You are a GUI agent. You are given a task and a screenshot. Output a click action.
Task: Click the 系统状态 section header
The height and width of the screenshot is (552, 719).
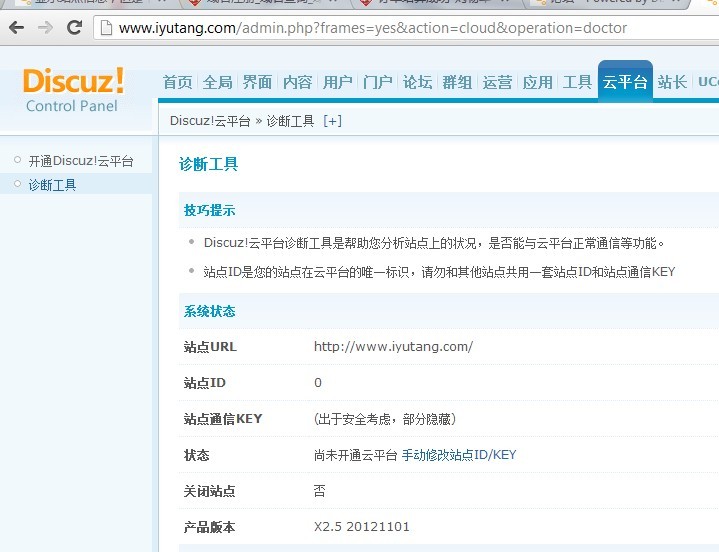pos(210,312)
